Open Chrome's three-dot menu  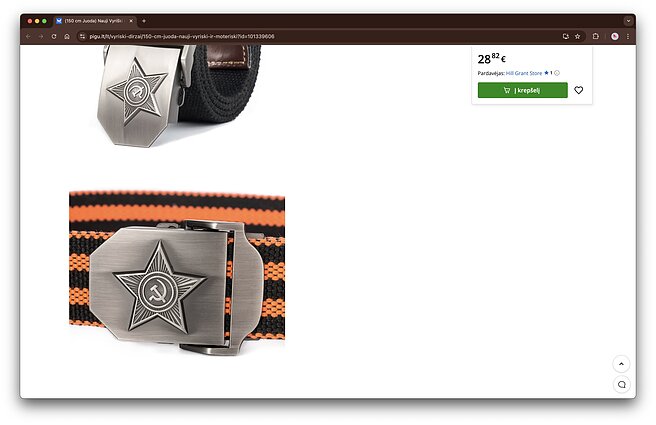point(628,36)
